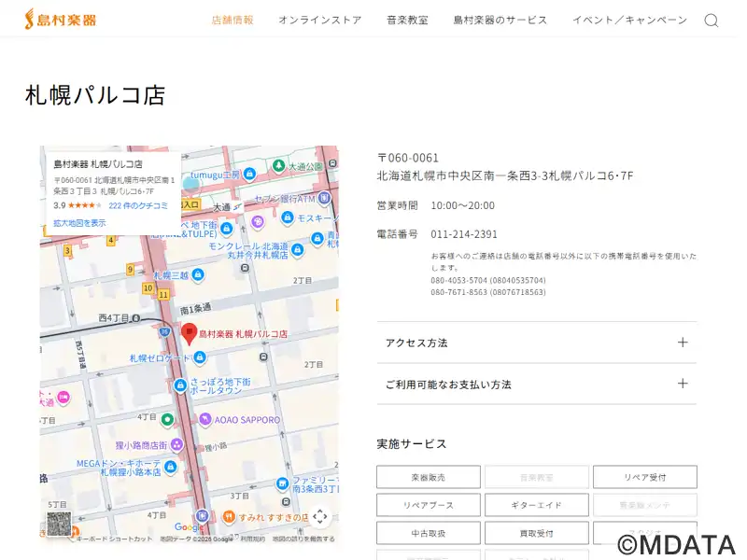Open the 店舗情報 menu

pos(233,20)
